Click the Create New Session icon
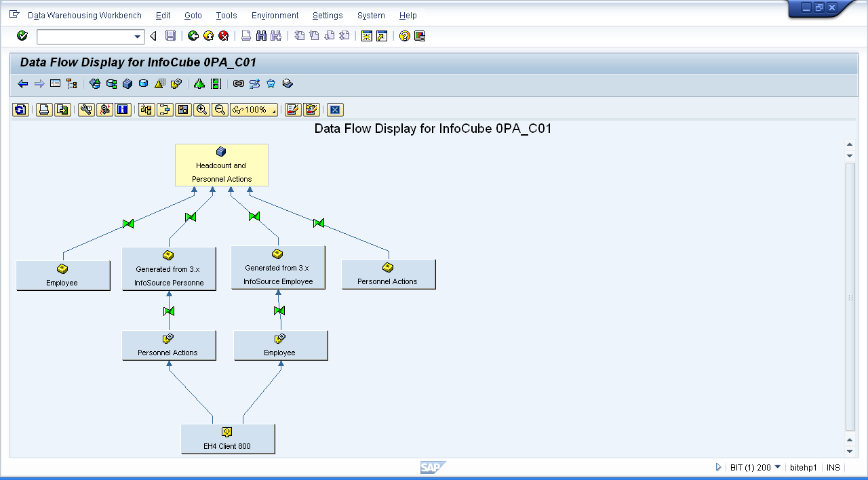 click(367, 36)
